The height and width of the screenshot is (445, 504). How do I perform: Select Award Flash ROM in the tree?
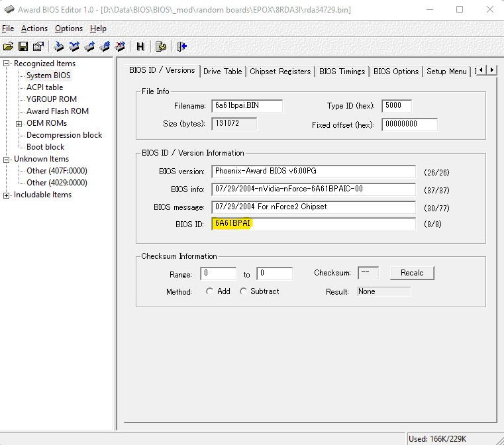[x=58, y=111]
